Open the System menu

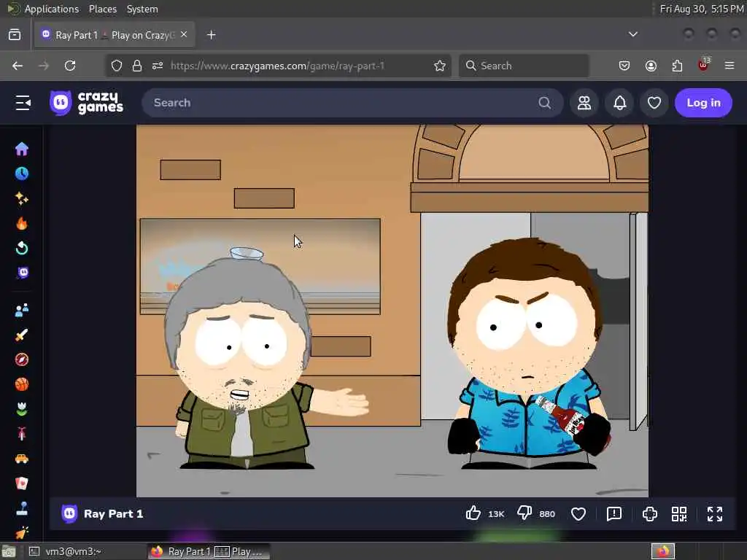142,9
